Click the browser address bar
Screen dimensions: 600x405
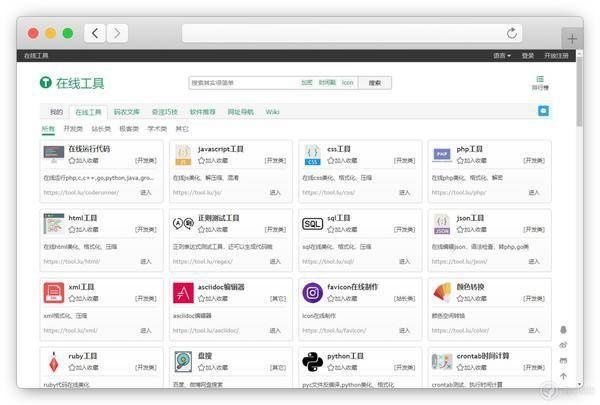coord(352,33)
